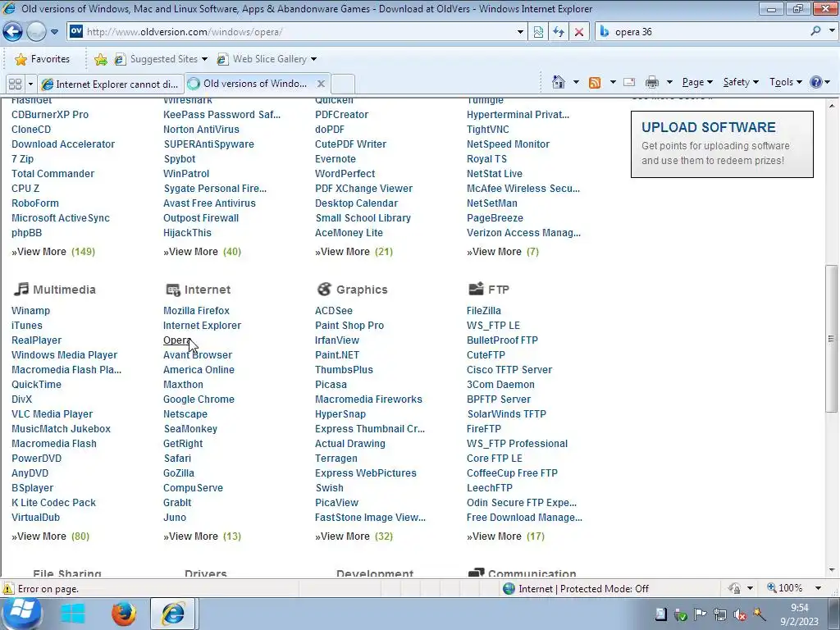Open a new blank tab

pyautogui.click(x=343, y=84)
